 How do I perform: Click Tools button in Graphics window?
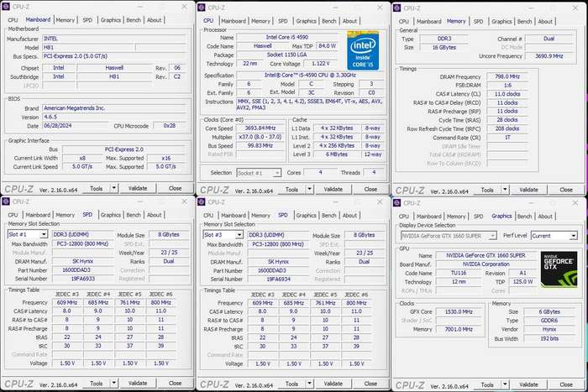487,384
